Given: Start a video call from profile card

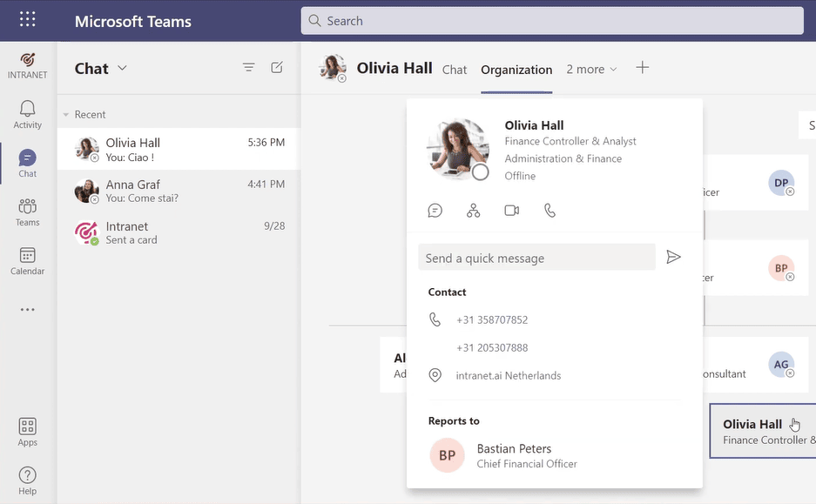Looking at the screenshot, I should click(x=511, y=211).
